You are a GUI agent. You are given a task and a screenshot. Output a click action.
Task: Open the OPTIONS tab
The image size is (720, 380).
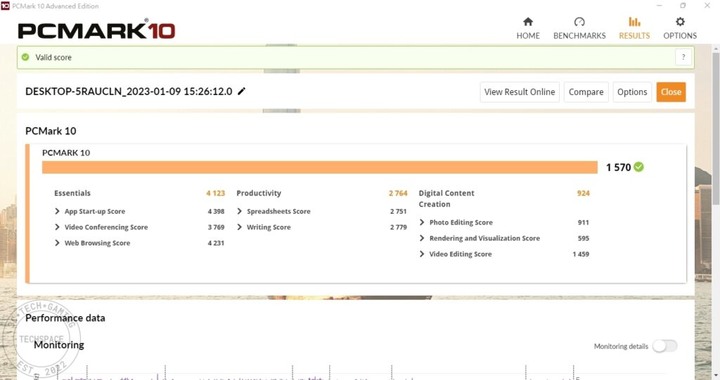tap(680, 28)
